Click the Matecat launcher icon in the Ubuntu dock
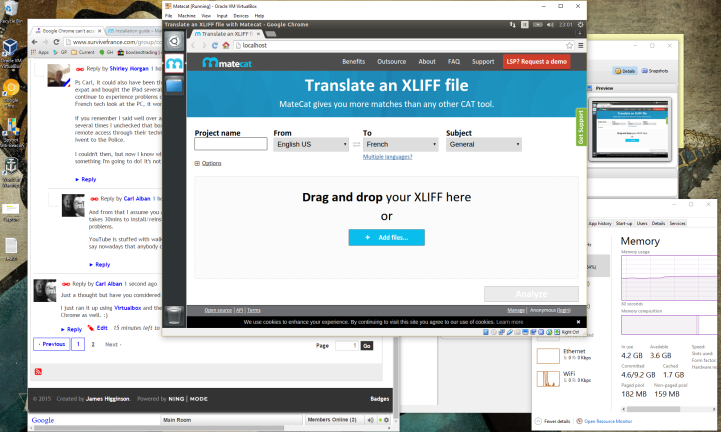The image size is (721, 432). pyautogui.click(x=174, y=63)
